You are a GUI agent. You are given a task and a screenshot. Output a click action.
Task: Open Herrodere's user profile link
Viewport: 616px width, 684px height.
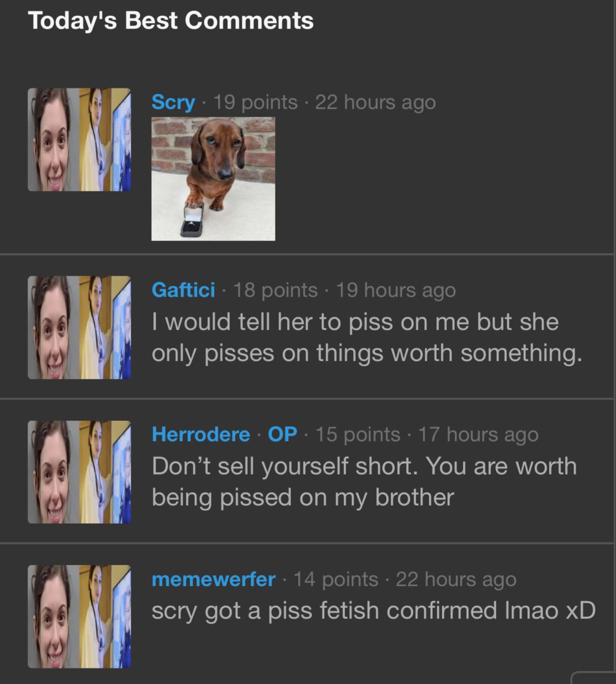pyautogui.click(x=201, y=434)
